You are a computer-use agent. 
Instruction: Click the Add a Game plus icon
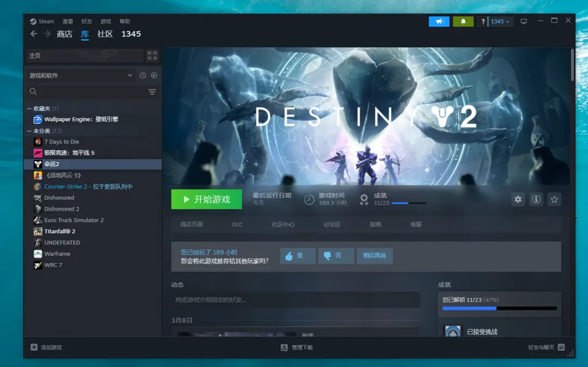[x=34, y=347]
